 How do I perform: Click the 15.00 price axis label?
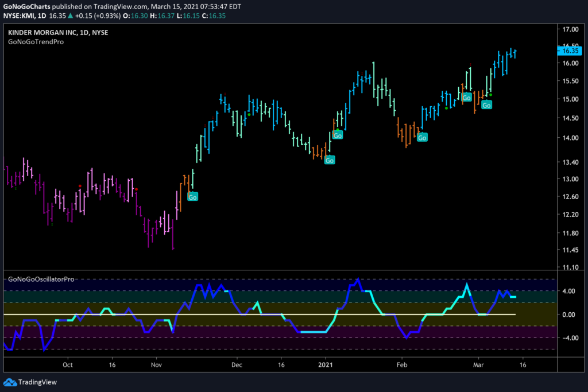pos(570,99)
